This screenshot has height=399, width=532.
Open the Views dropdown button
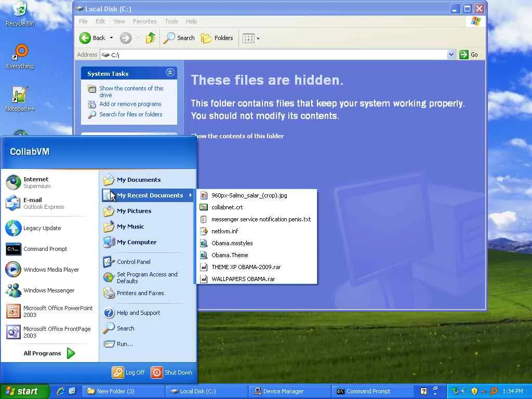(x=251, y=38)
